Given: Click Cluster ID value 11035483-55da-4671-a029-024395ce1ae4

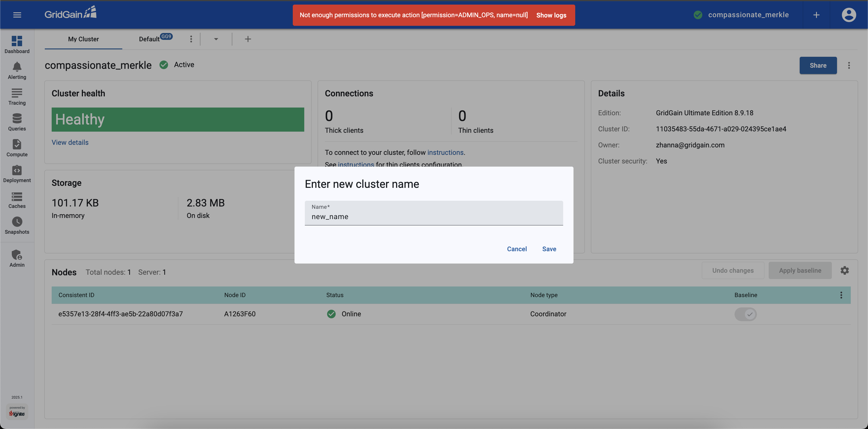Looking at the screenshot, I should coord(721,129).
